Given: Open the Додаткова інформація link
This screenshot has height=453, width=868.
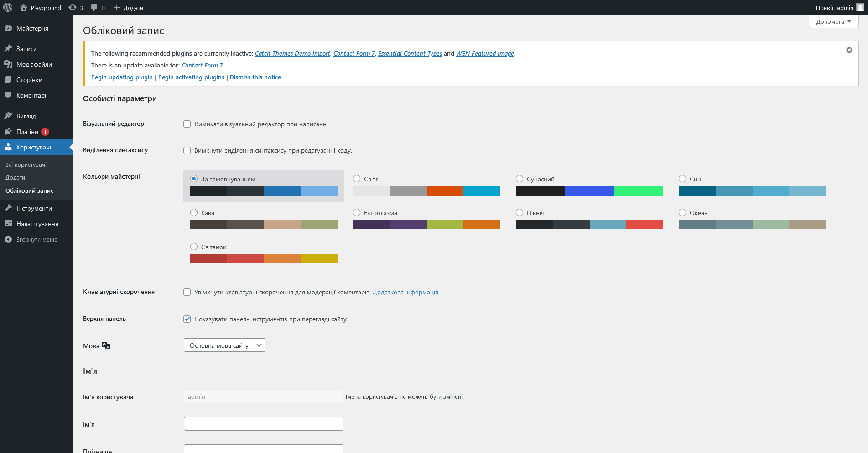Looking at the screenshot, I should coord(405,292).
